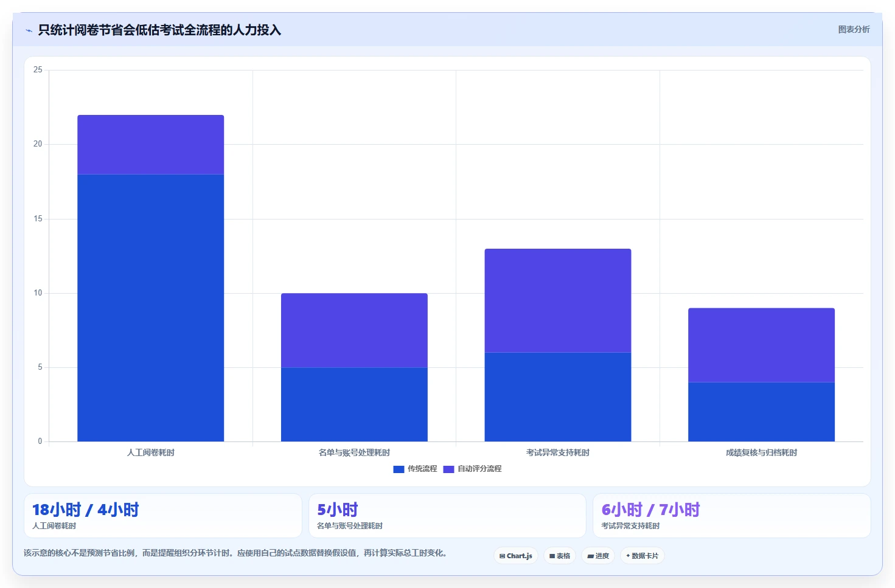Click 考试异常支持耗时 caption under 6小时 card
895x588 pixels.
pos(630,526)
